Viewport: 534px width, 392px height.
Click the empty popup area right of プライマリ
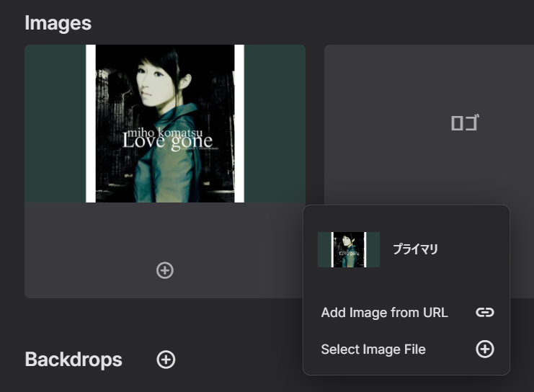(472, 250)
